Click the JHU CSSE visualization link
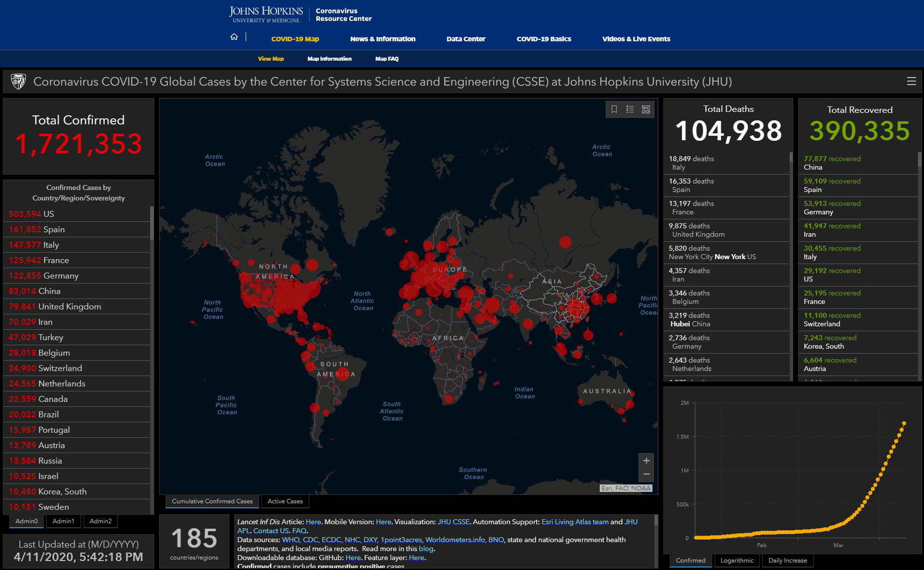The height and width of the screenshot is (570, 924). tap(453, 522)
